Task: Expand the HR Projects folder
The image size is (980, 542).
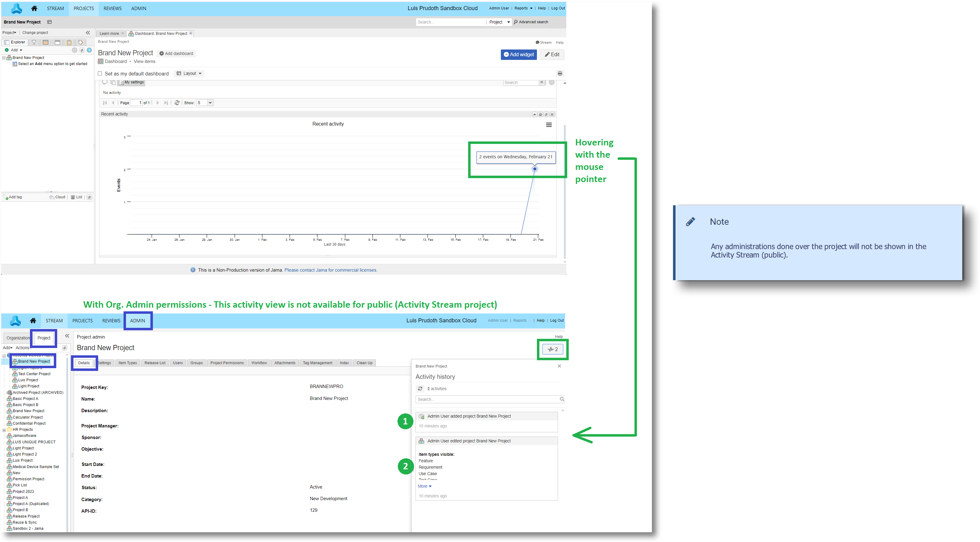Action: [4, 430]
